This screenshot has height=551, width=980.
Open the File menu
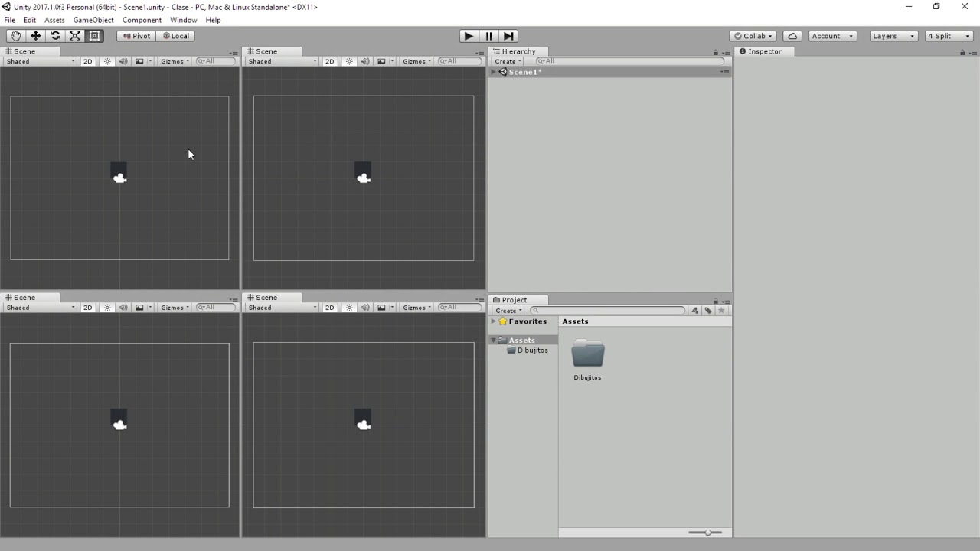(x=10, y=20)
